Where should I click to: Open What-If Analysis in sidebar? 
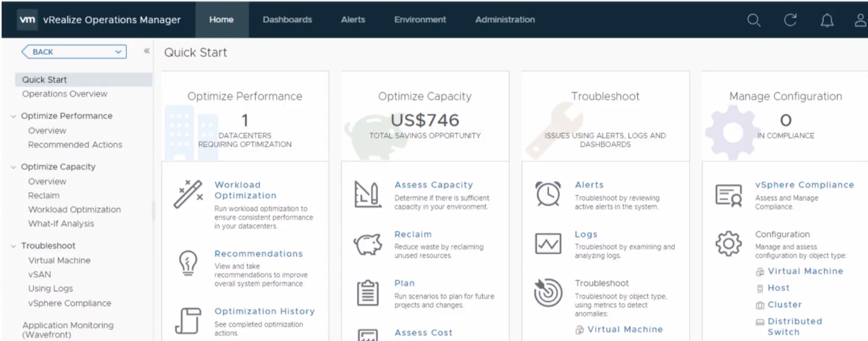coord(61,224)
